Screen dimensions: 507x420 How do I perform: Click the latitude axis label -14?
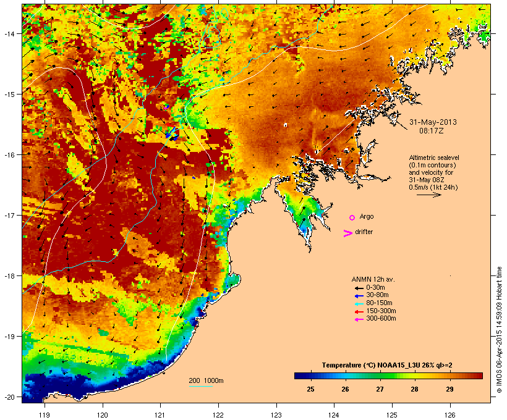[9, 33]
